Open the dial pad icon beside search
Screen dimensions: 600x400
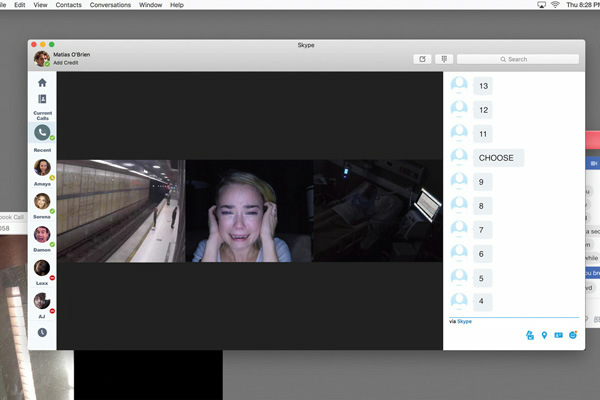[x=443, y=59]
